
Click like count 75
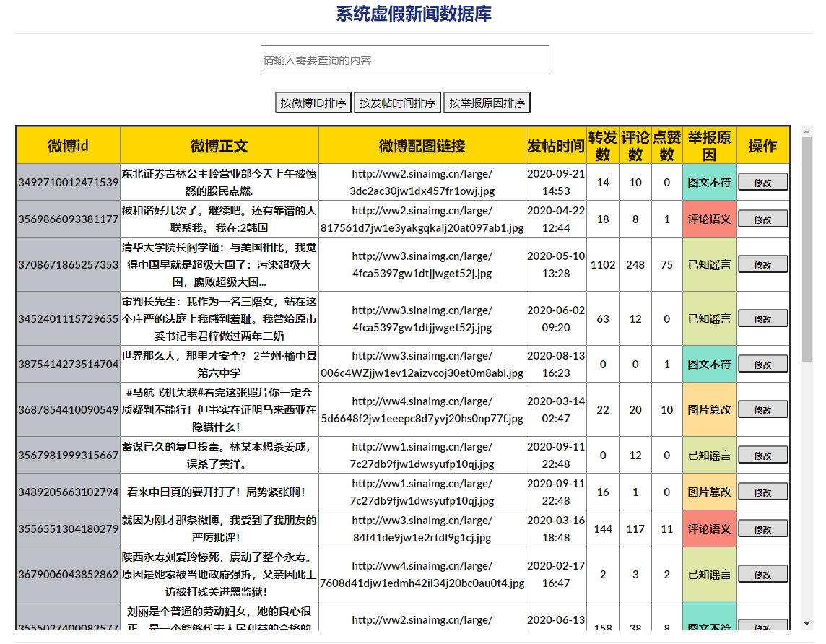click(x=667, y=264)
